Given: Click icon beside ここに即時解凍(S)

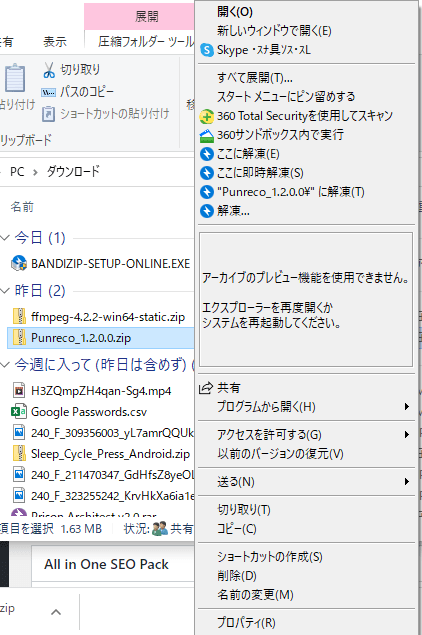Looking at the screenshot, I should (207, 173).
